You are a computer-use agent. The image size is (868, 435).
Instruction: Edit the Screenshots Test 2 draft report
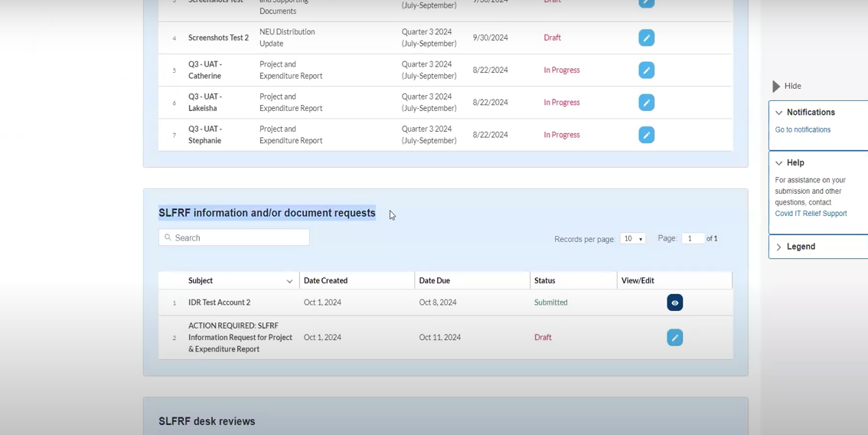pyautogui.click(x=646, y=38)
